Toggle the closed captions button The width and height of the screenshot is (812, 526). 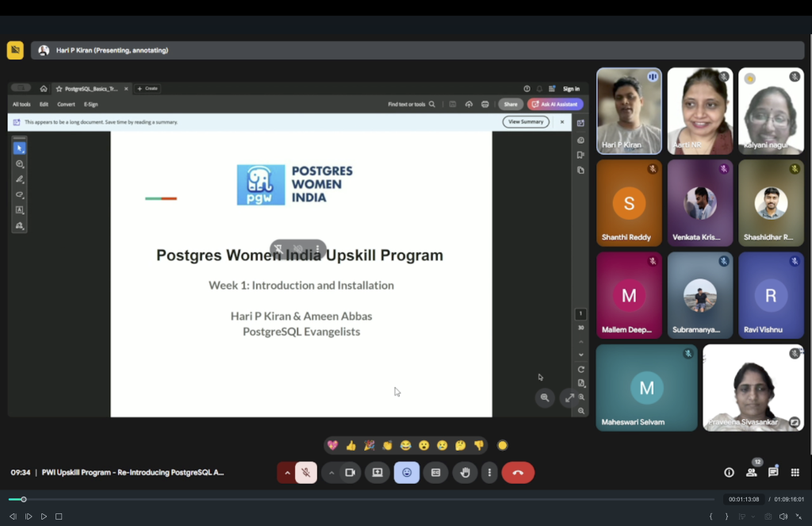click(x=435, y=473)
